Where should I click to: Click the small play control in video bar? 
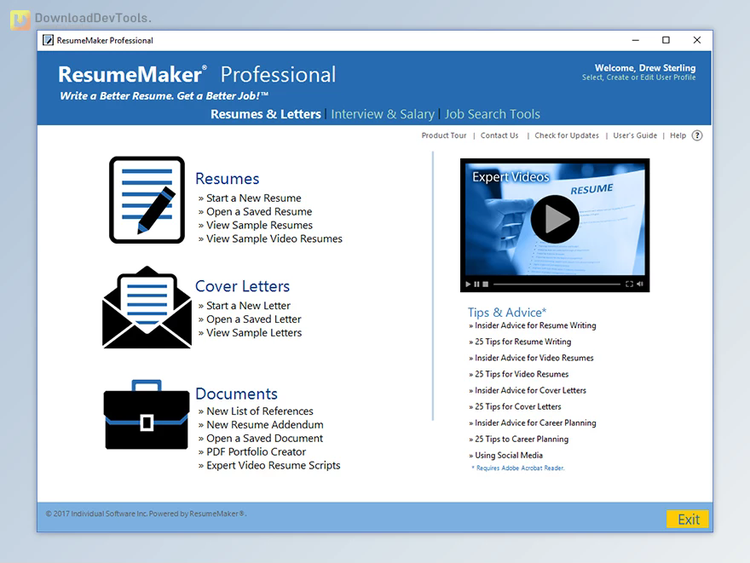(x=468, y=284)
